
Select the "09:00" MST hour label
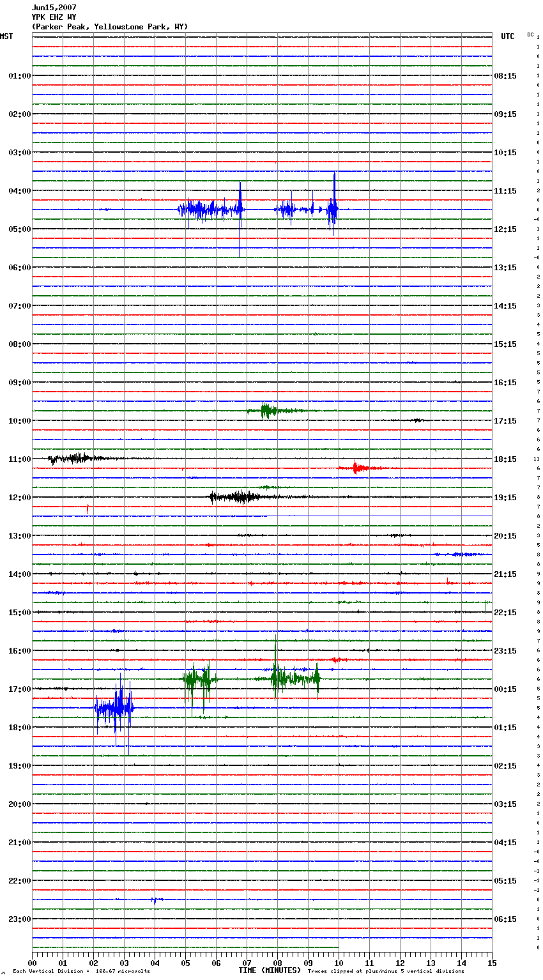tap(20, 383)
